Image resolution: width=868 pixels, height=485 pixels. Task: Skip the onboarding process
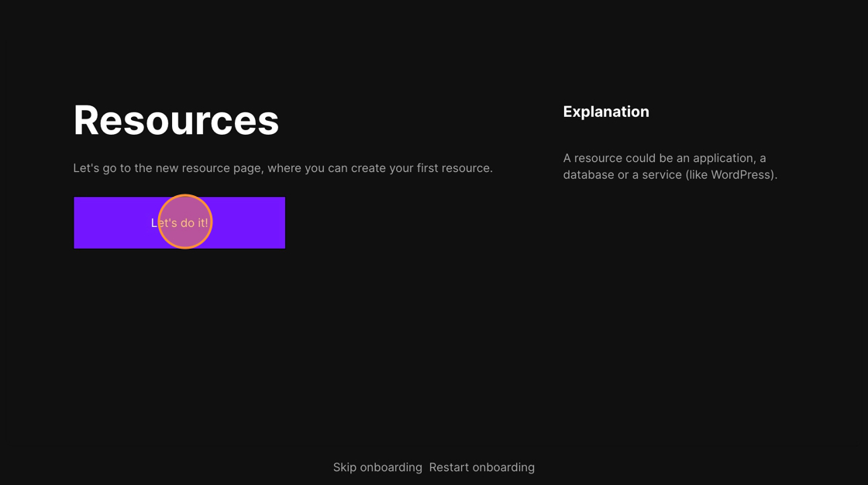pyautogui.click(x=377, y=467)
